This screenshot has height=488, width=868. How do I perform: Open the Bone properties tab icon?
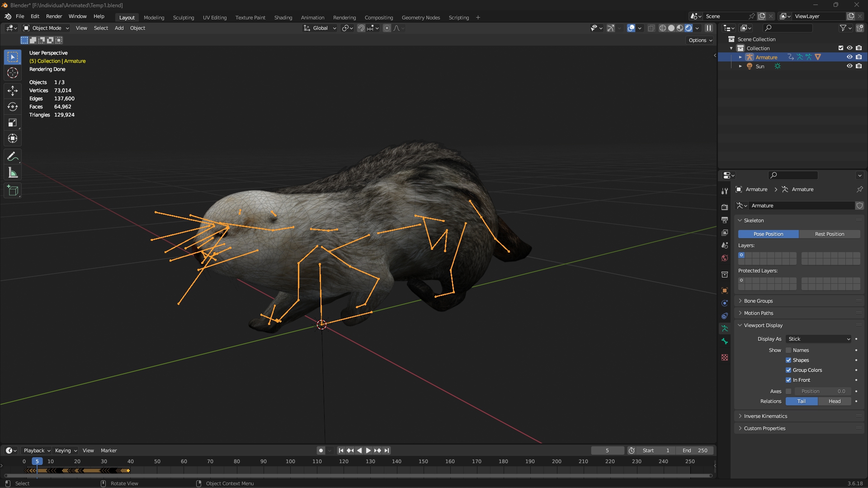tap(725, 342)
